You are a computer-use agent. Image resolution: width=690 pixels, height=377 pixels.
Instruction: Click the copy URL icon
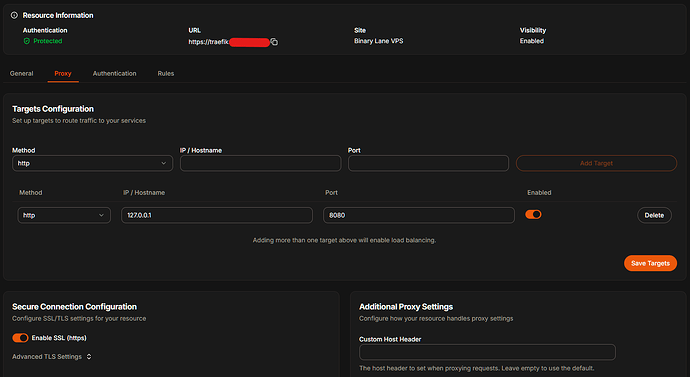coord(274,42)
